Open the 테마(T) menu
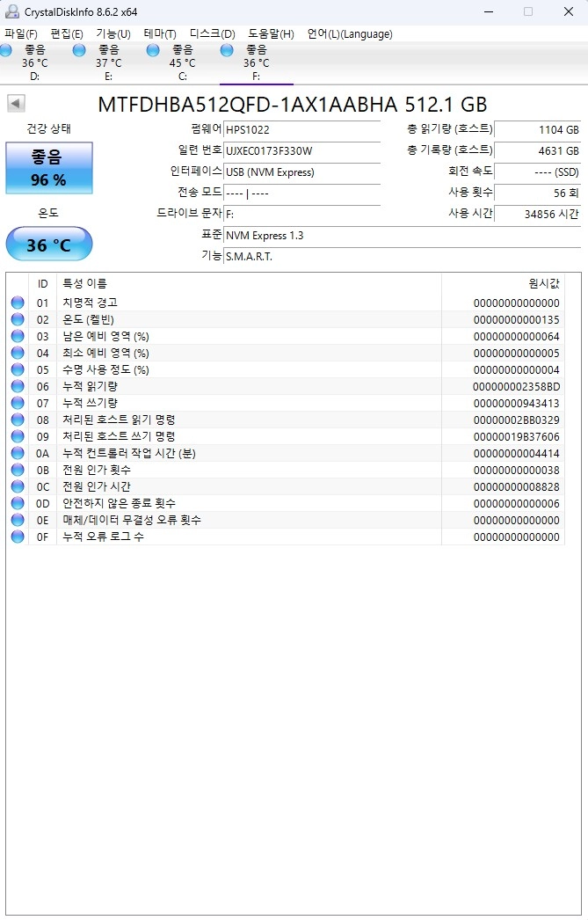Image resolution: width=588 pixels, height=920 pixels. click(160, 34)
